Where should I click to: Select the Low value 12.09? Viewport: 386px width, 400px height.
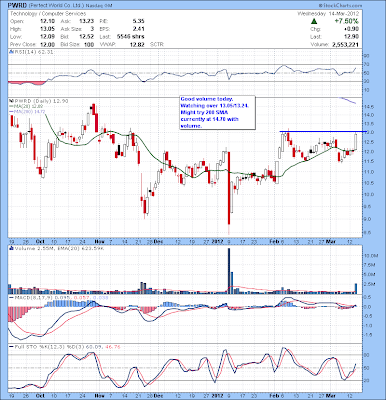pos(47,37)
